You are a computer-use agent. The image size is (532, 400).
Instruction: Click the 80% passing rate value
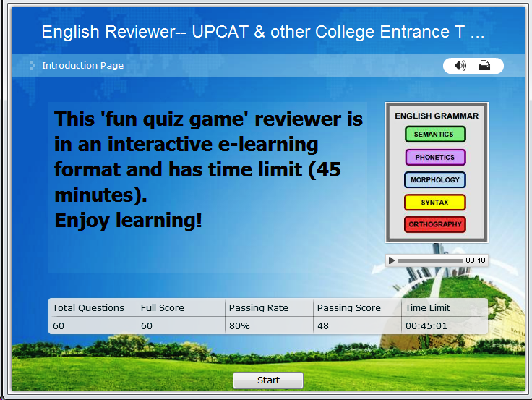click(239, 326)
